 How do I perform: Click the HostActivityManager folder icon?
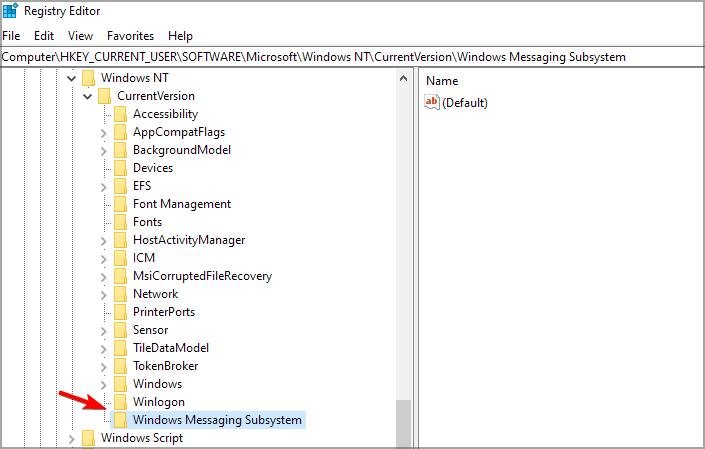(x=120, y=240)
